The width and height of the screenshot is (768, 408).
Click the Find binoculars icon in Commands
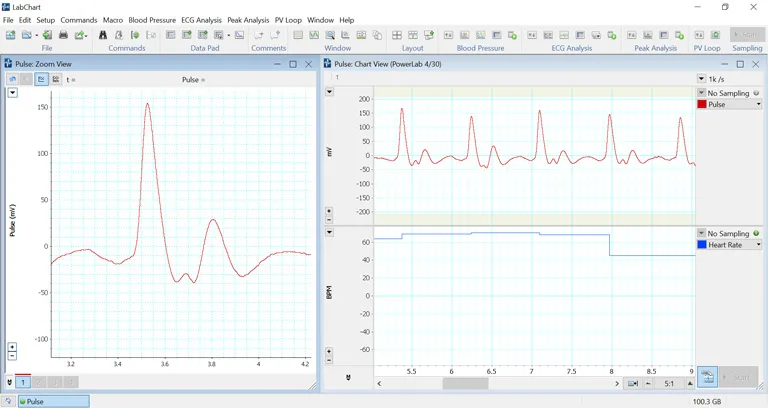103,35
